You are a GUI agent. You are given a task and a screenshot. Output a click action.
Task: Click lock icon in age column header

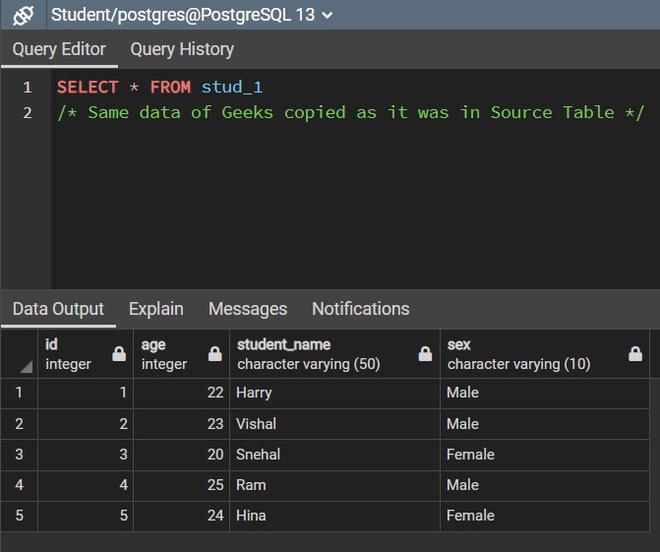[x=215, y=354]
